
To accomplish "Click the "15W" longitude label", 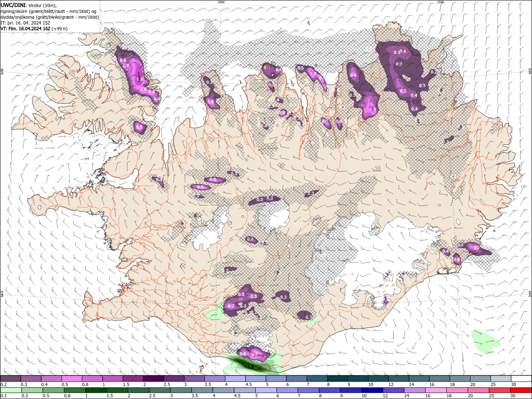I will click(x=440, y=2).
